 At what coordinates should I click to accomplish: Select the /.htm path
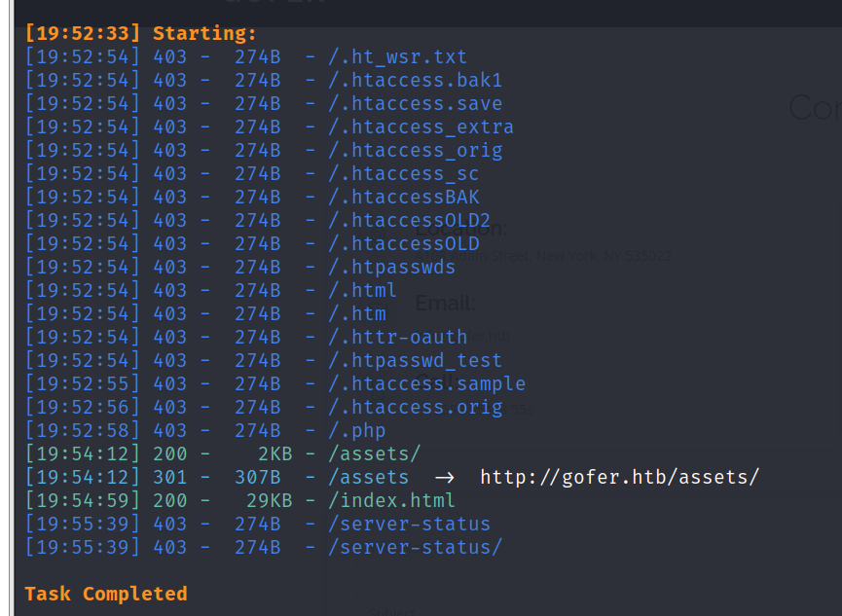click(357, 314)
